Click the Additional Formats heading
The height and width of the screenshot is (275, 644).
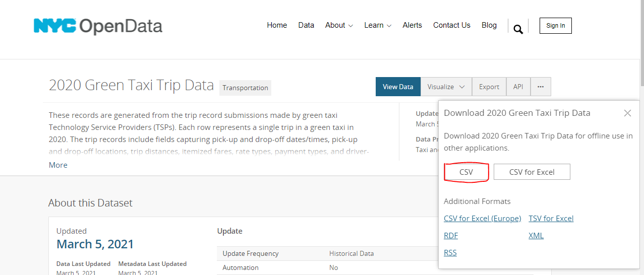(x=477, y=201)
